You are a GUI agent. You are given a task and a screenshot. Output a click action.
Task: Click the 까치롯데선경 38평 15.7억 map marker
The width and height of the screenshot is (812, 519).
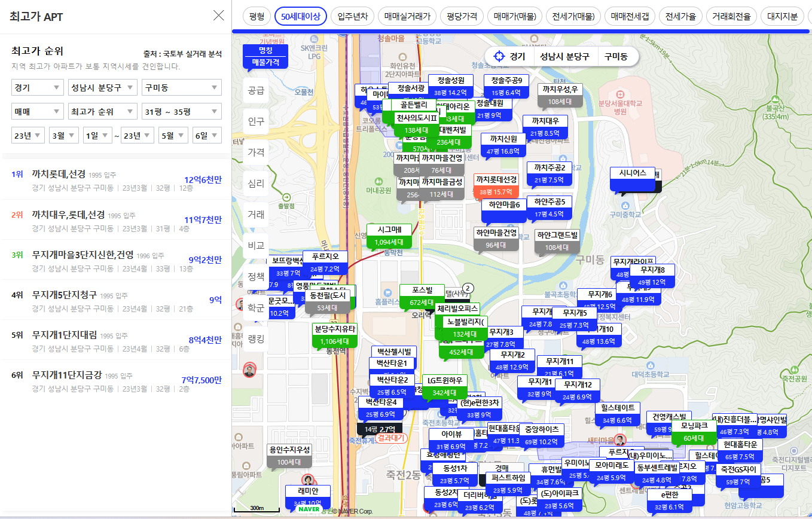pyautogui.click(x=496, y=186)
